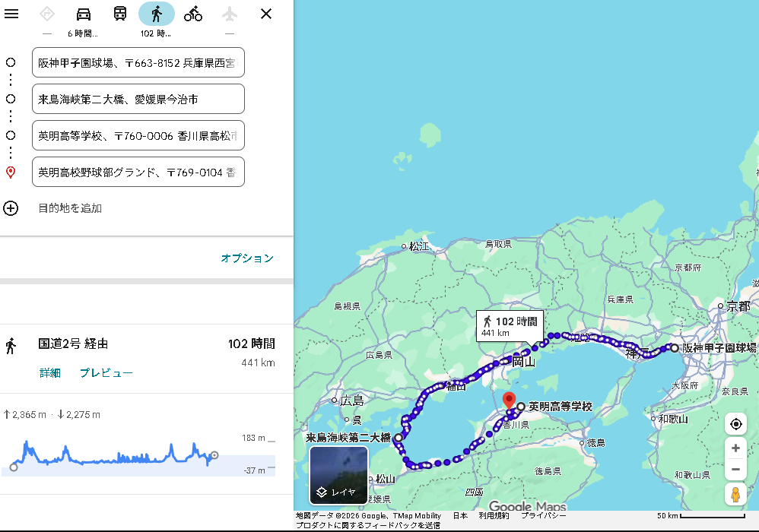Open the hamburger main menu
759x532 pixels.
pos(11,14)
